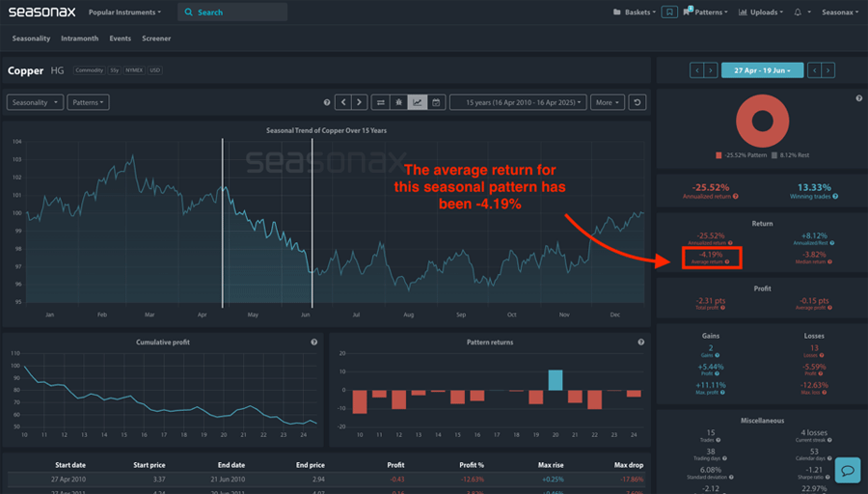
Task: Open the Screener tab
Action: coord(156,39)
